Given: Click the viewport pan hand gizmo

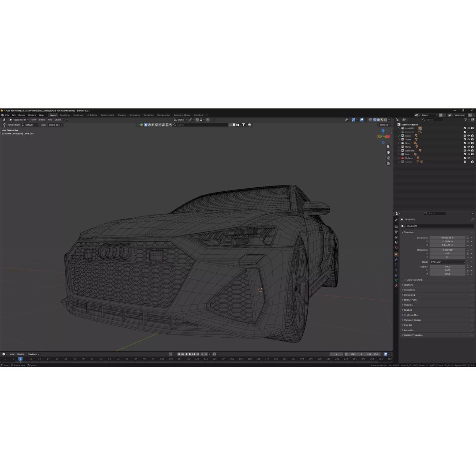Looking at the screenshot, I should click(x=388, y=152).
